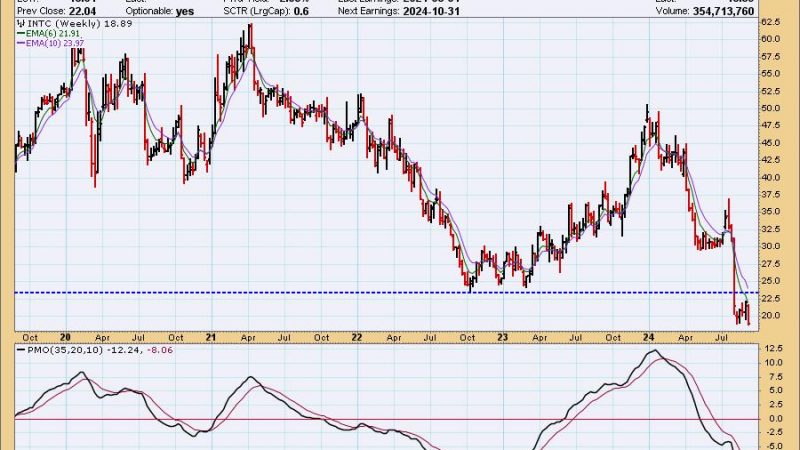Click the 52.5 price axis label
The image size is (800, 450).
tap(770, 91)
